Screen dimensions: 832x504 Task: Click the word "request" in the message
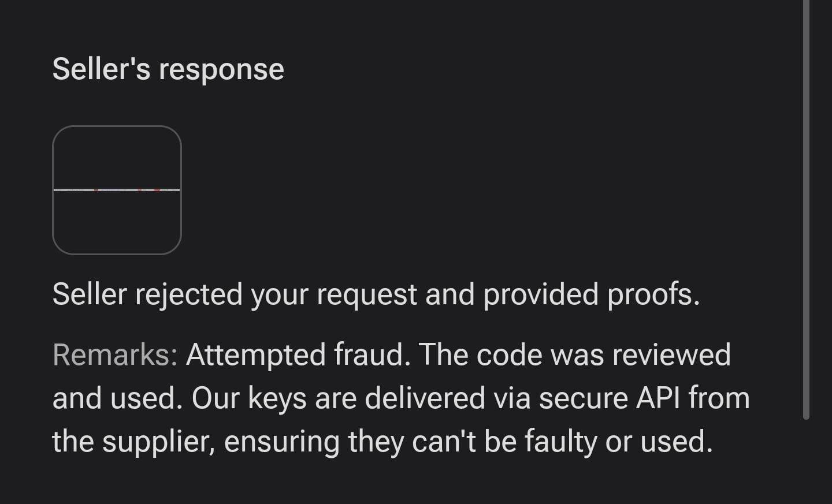[x=366, y=295]
